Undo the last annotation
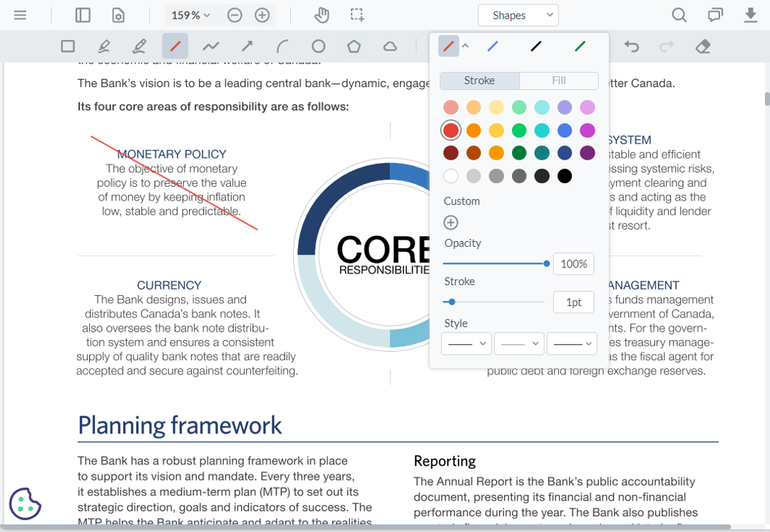The height and width of the screenshot is (532, 770). click(632, 46)
